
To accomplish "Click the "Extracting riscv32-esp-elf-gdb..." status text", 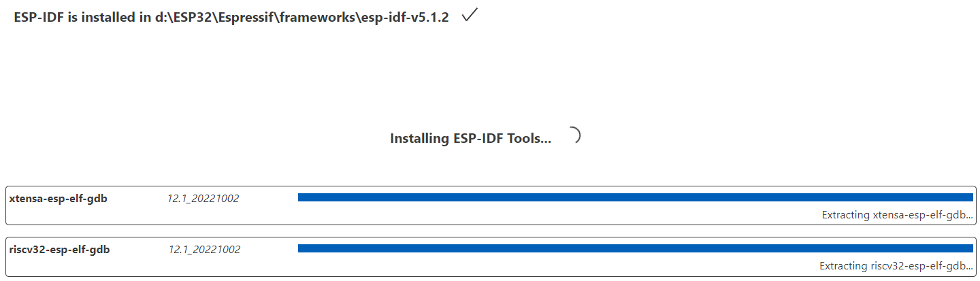I will [x=896, y=266].
